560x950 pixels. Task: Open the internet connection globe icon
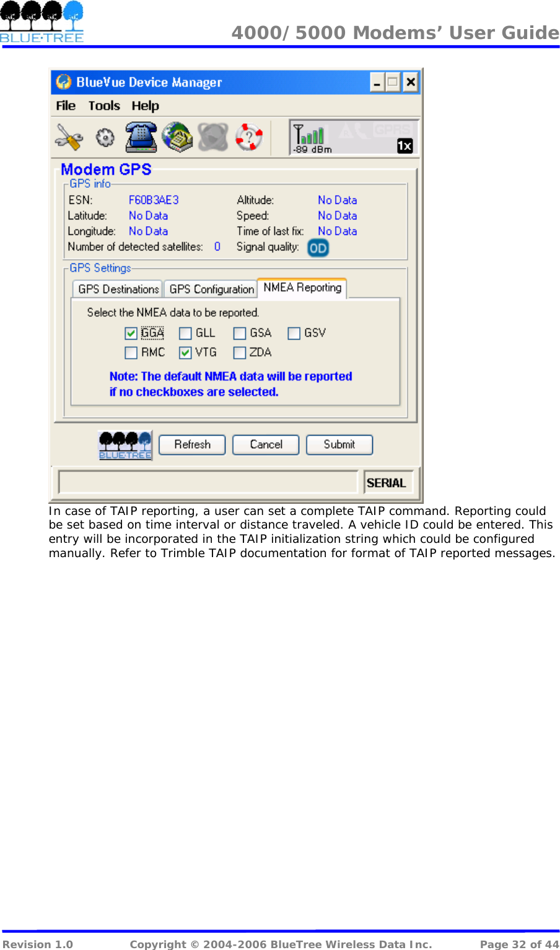pos(177,137)
